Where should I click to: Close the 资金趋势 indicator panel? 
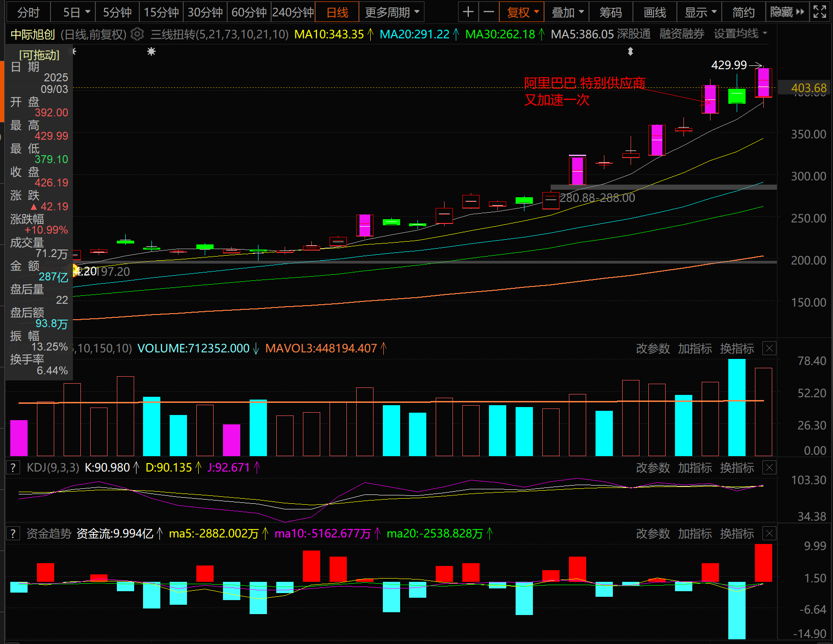coord(769,533)
